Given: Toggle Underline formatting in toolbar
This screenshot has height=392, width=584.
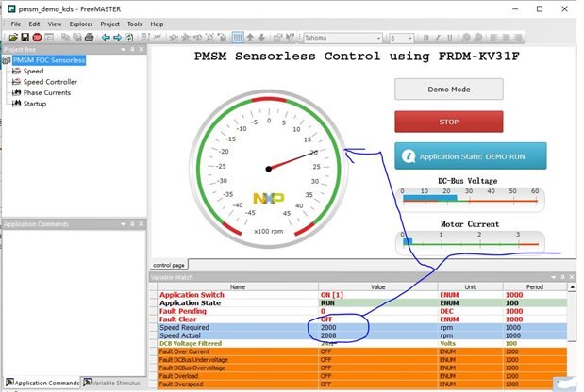Looking at the screenshot, I should [x=449, y=37].
